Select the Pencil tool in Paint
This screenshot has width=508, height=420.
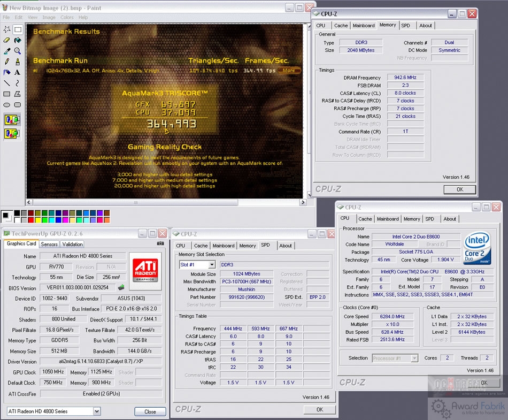pos(7,62)
